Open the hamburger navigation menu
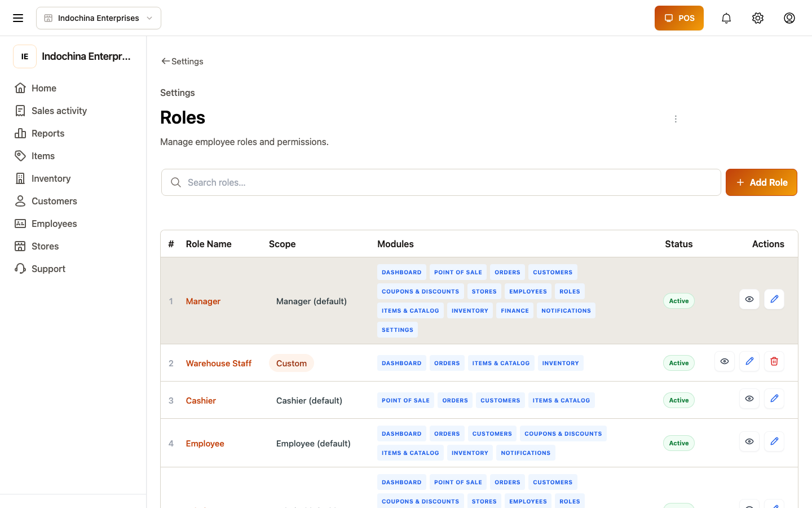Image resolution: width=812 pixels, height=508 pixels. [18, 18]
